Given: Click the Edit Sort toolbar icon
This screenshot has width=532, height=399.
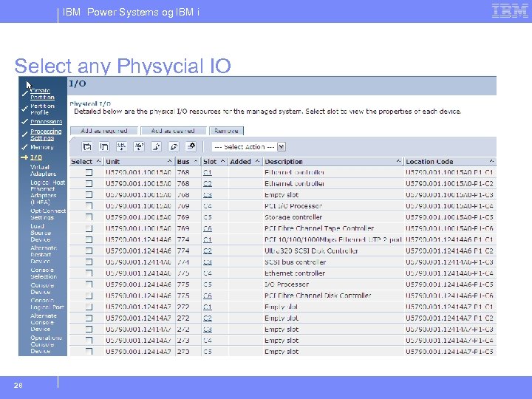Looking at the screenshot, I should pos(156,146).
